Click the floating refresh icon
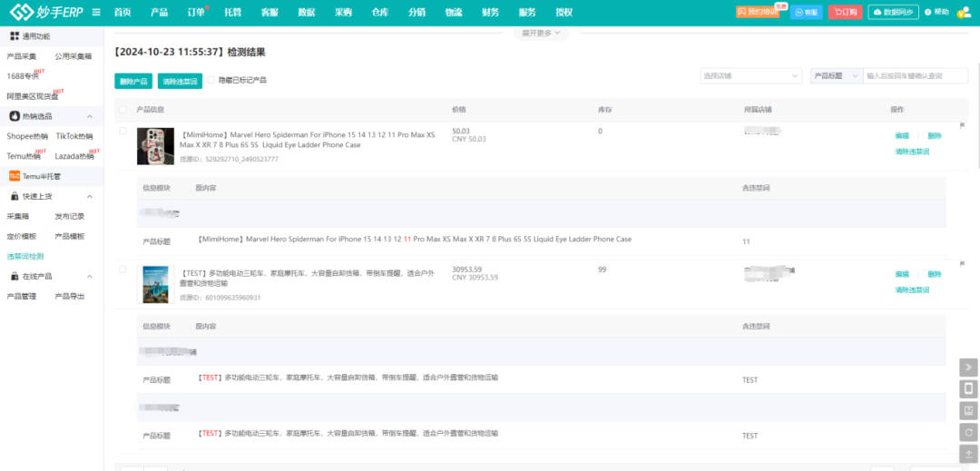Image resolution: width=980 pixels, height=471 pixels. tap(968, 432)
